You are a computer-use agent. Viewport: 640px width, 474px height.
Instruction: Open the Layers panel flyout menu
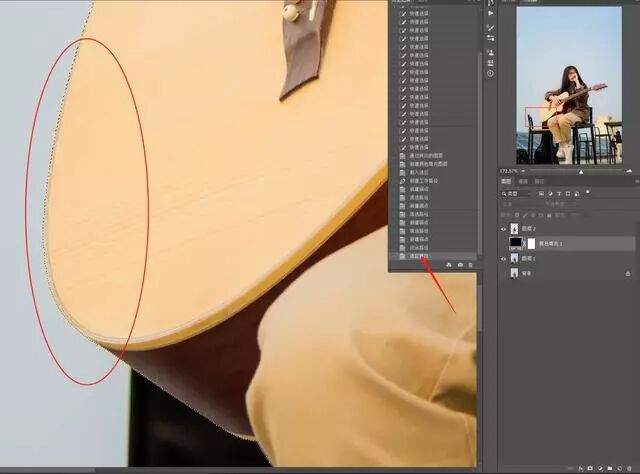tap(636, 181)
